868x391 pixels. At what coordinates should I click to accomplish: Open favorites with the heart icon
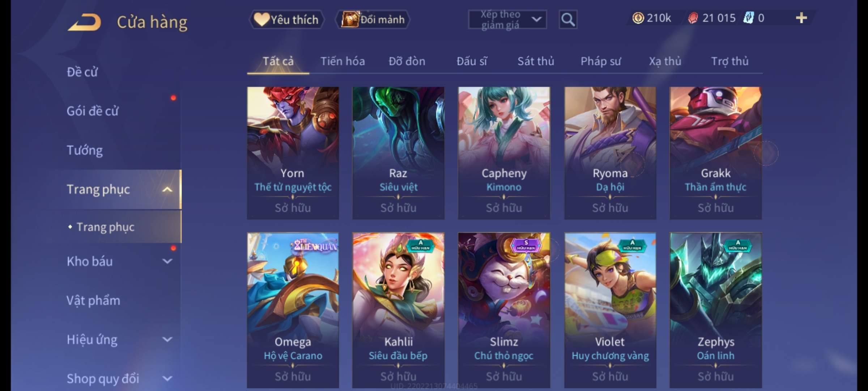coord(261,19)
